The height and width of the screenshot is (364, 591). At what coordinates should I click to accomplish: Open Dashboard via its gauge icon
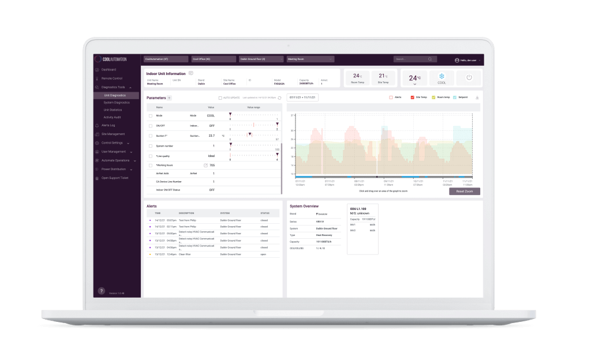tap(97, 70)
